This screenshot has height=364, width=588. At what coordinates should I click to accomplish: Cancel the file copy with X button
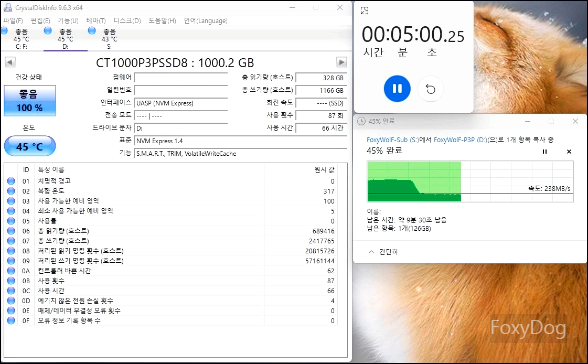pyautogui.click(x=569, y=152)
